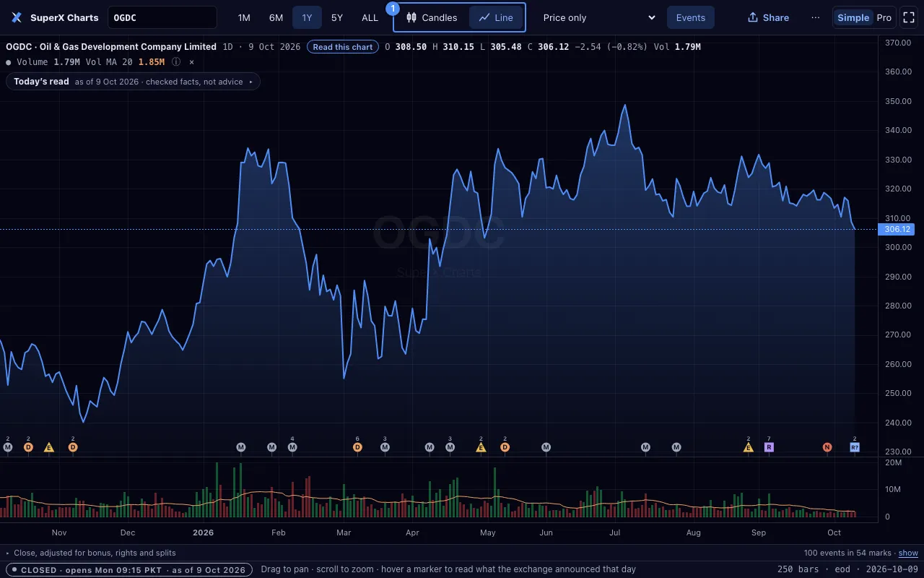924x578 pixels.
Task: Open the gray M marker labeled 4 in February
Action: point(292,447)
